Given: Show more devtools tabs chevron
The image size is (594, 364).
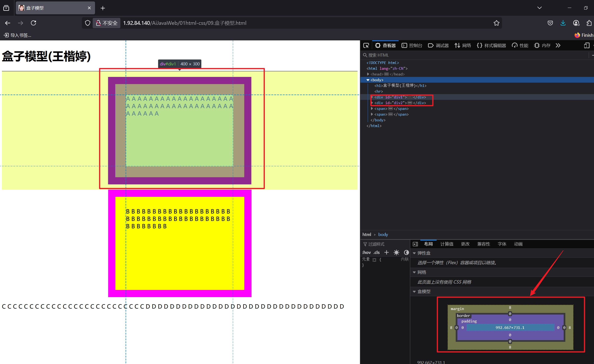Looking at the screenshot, I should tap(558, 46).
